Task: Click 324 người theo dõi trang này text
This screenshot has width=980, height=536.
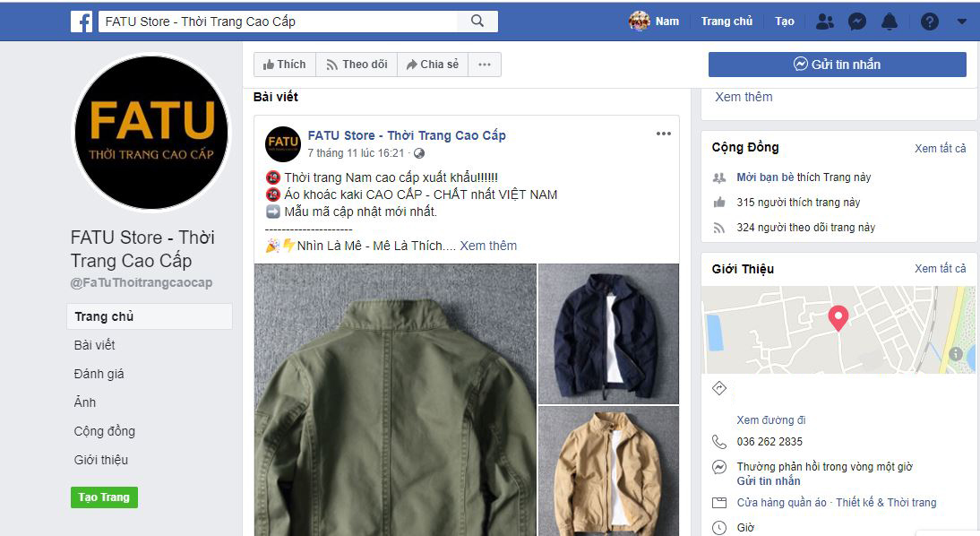Action: click(805, 227)
